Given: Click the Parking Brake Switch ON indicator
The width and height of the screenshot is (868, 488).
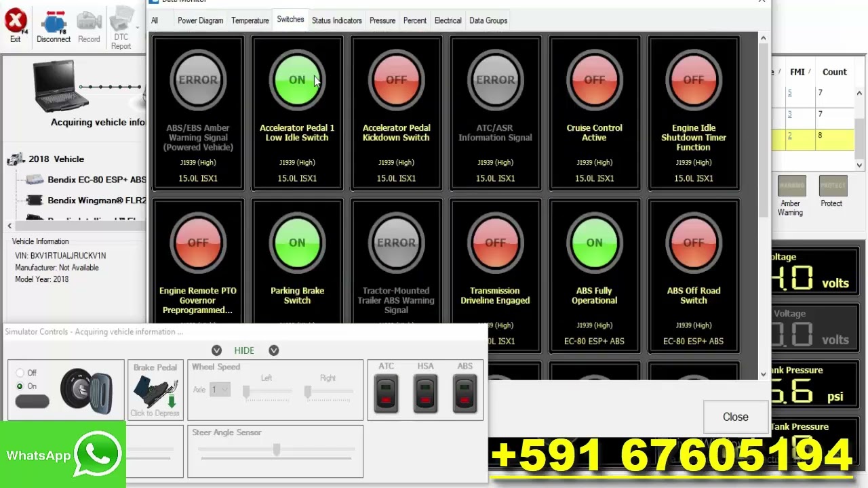Looking at the screenshot, I should coord(297,243).
